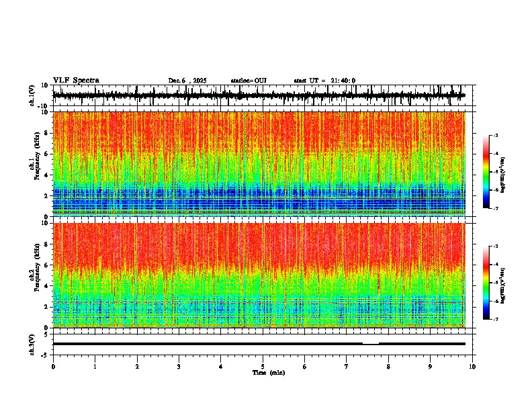Click the "-7" tick of the ch.1 color bar
This screenshot has height=411, width=532.
click(495, 208)
